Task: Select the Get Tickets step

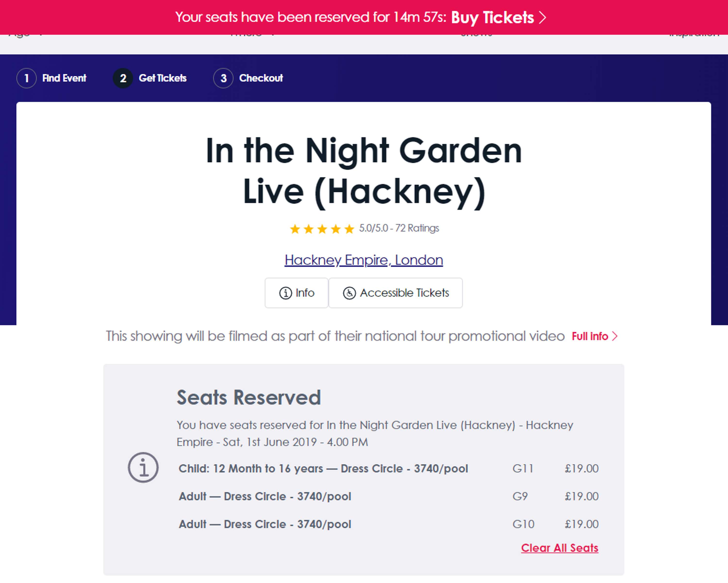Action: point(162,78)
